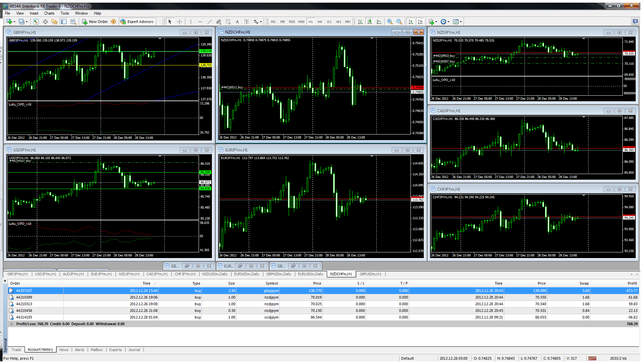Screen dimensions: 643x364
Task: Switch timeframe to M1
Action: 273,22
